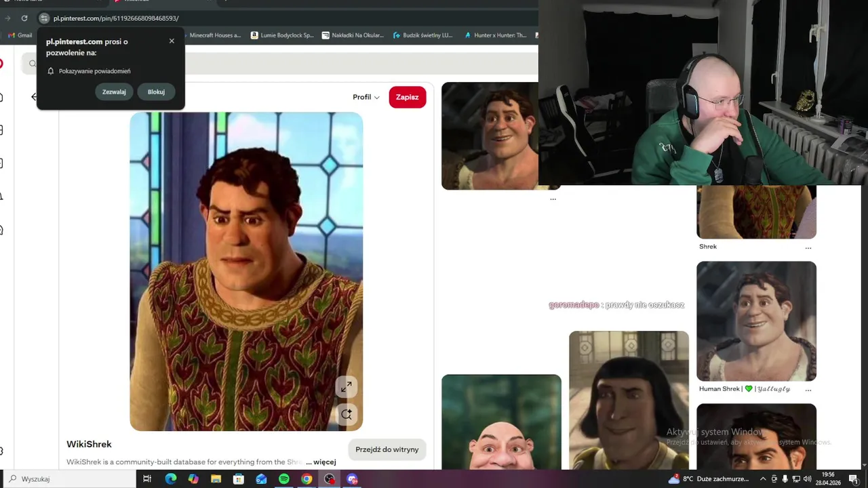Open Copilot from the taskbar
This screenshot has width=868, height=488.
pyautogui.click(x=193, y=479)
